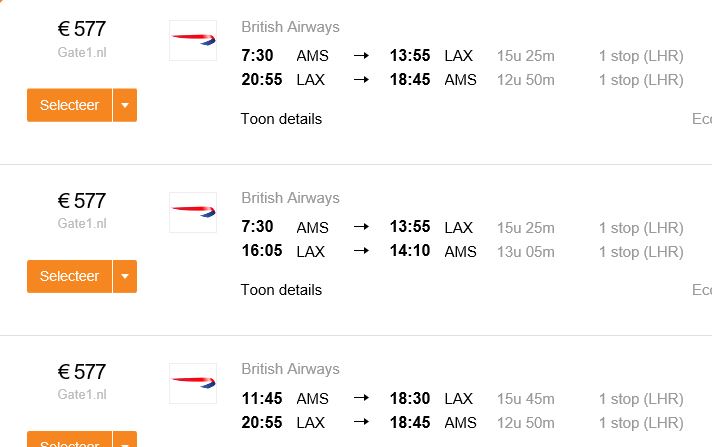712x447 pixels.
Task: Click Gate1.nl under the second price
Action: tap(82, 224)
